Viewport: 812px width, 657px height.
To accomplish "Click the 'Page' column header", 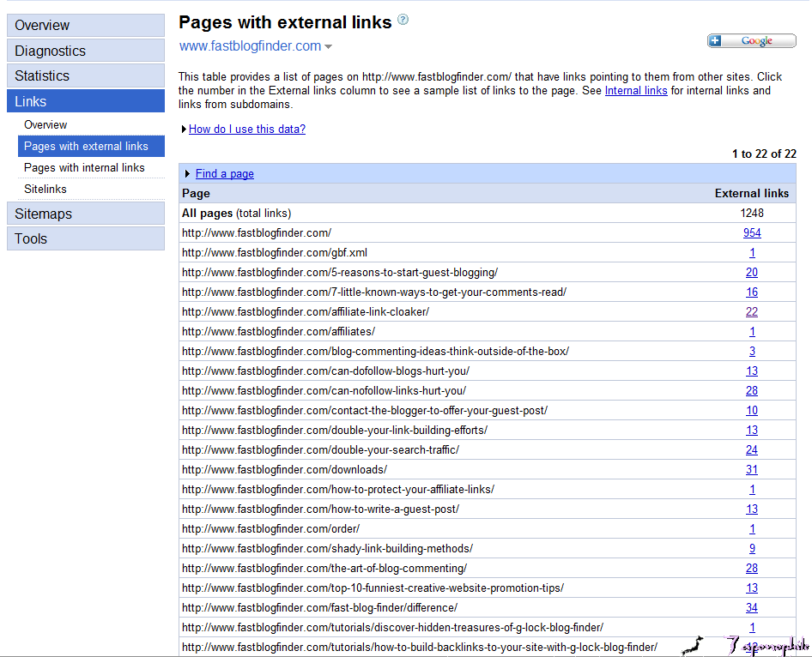I will click(x=196, y=194).
